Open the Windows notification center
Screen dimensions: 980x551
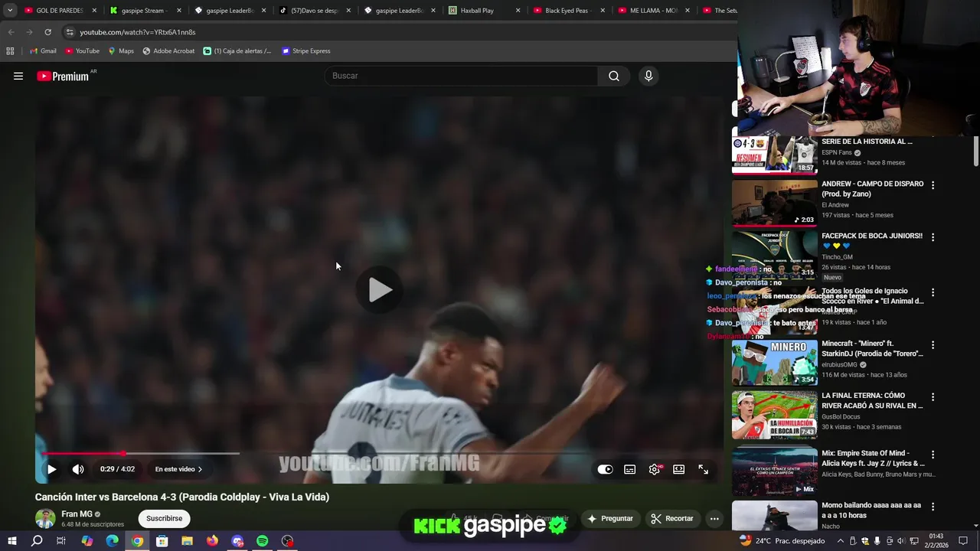(963, 541)
